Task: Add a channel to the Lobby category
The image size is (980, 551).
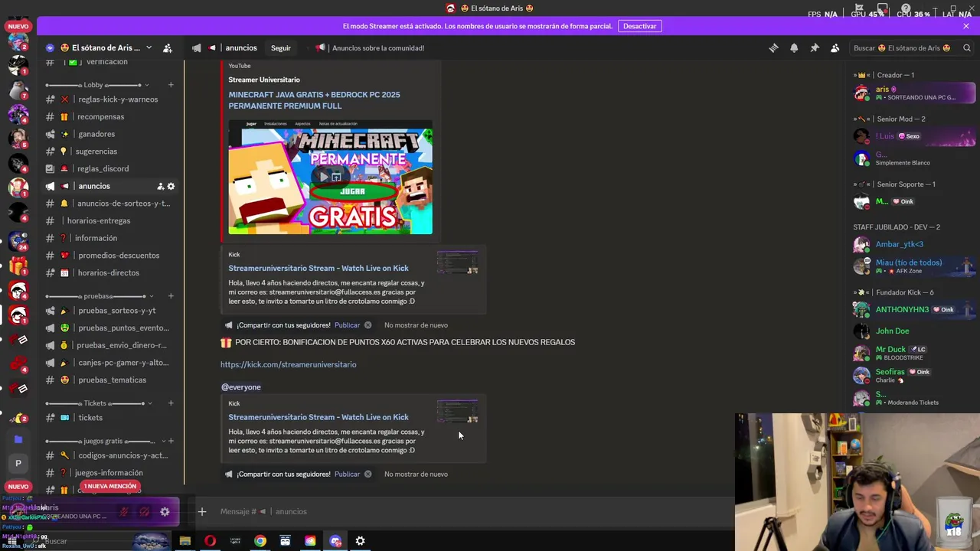Action: coord(171,85)
